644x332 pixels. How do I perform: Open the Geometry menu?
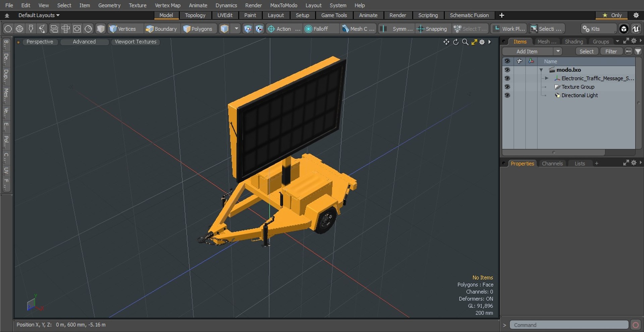[109, 5]
